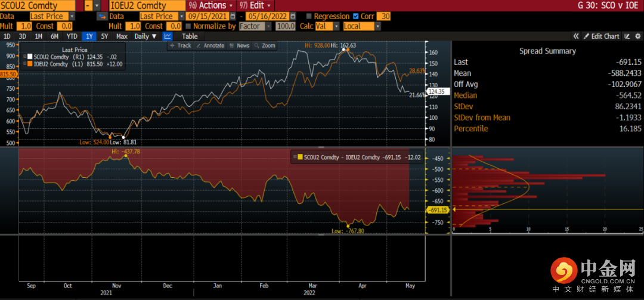
Task: Click the spread operator minus field
Action: pyautogui.click(x=88, y=6)
